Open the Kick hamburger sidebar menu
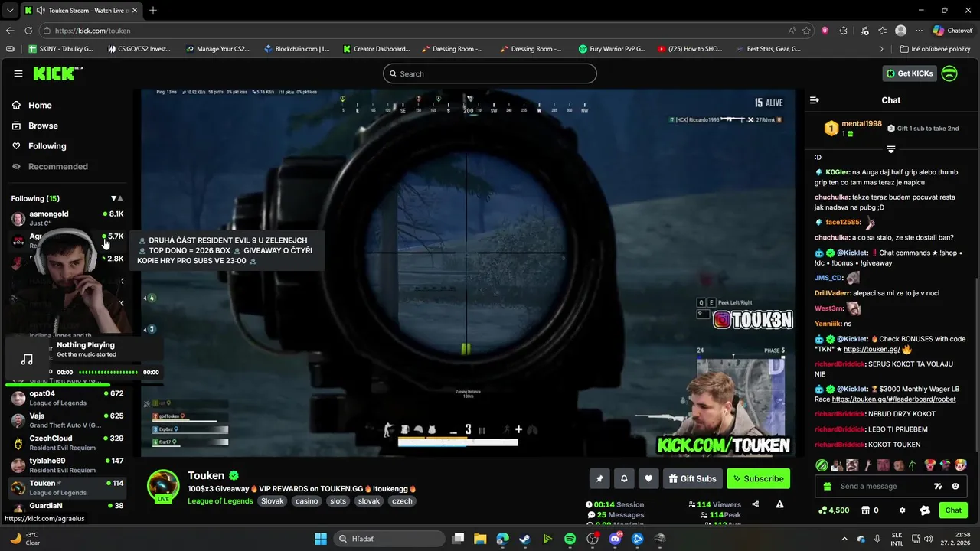 tap(18, 73)
